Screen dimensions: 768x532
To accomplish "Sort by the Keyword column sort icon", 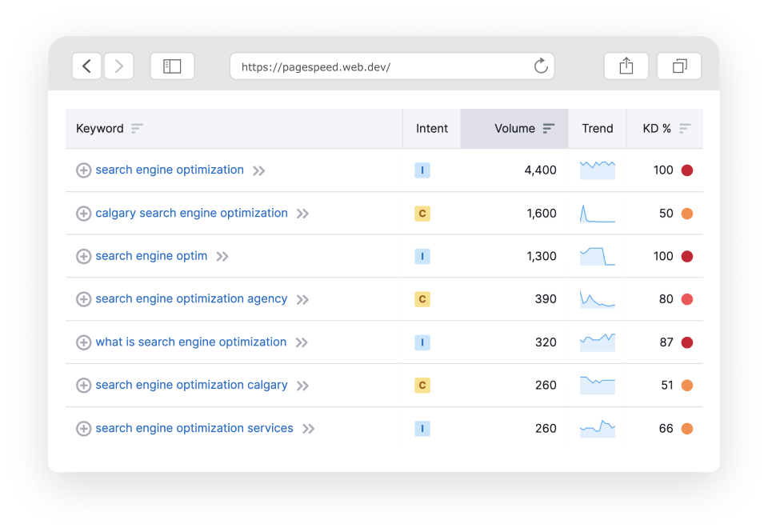I will click(137, 129).
